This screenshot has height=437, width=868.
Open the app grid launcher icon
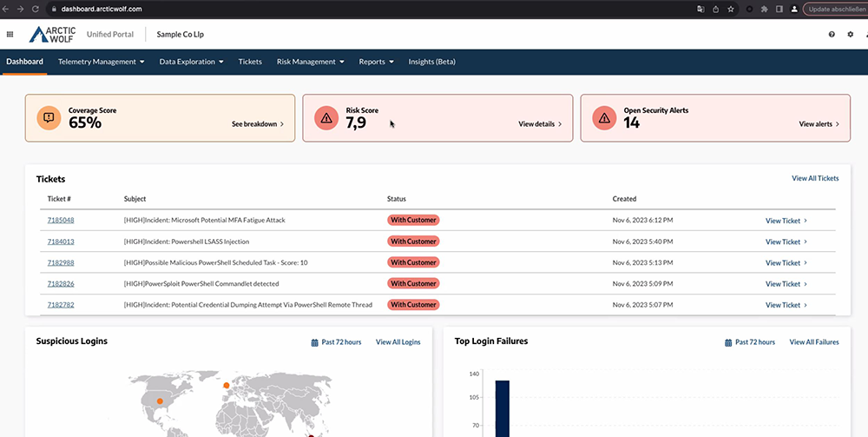pyautogui.click(x=10, y=35)
